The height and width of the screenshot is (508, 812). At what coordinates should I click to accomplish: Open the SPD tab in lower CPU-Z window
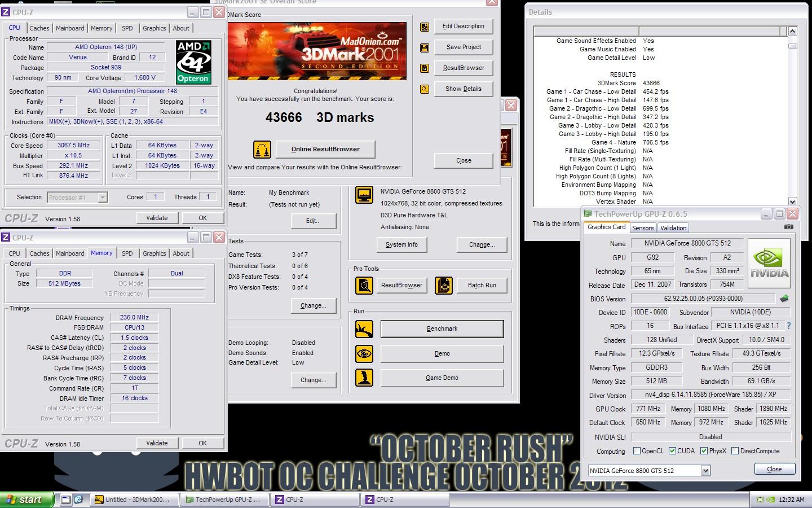click(127, 253)
